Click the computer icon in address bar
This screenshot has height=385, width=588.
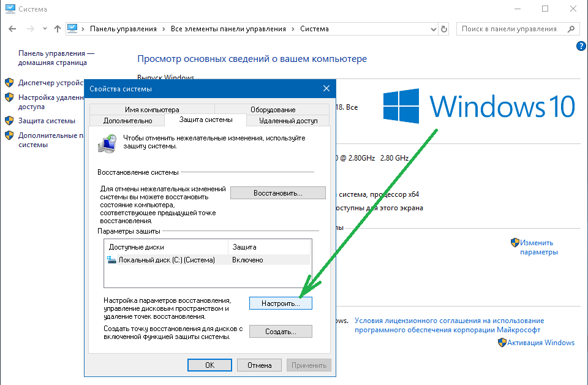click(x=72, y=29)
